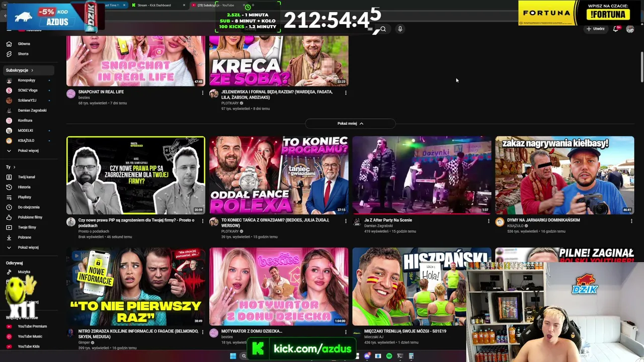Image resolution: width=644 pixels, height=362 pixels.
Task: Open Konopskyy channel avatar in subscriptions
Action: (x=9, y=80)
